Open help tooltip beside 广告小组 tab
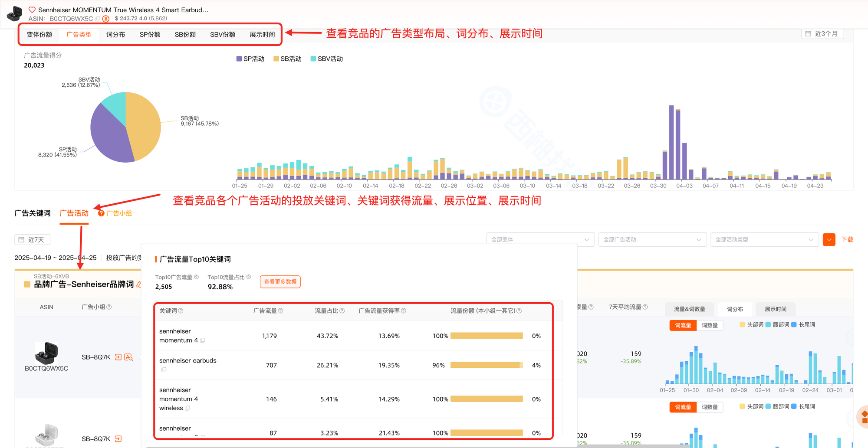 pos(101,213)
